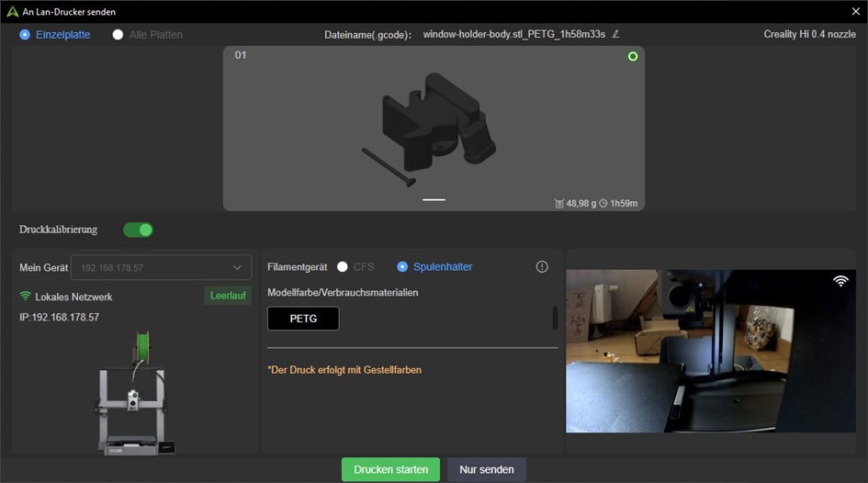Click the black PETG filament color swatch
This screenshot has height=483, width=868.
pos(303,318)
